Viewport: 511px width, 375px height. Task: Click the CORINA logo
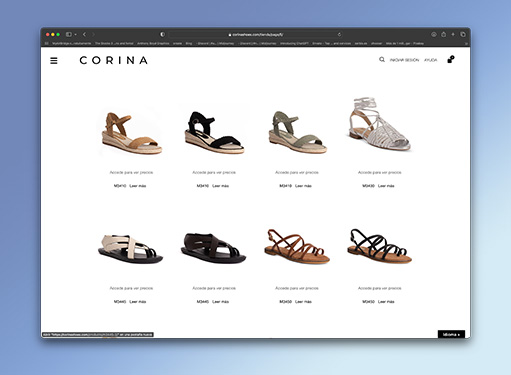pos(114,60)
